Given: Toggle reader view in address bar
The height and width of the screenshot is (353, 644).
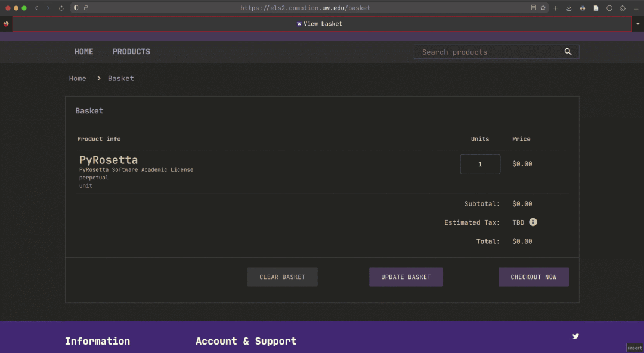Looking at the screenshot, I should (x=534, y=7).
